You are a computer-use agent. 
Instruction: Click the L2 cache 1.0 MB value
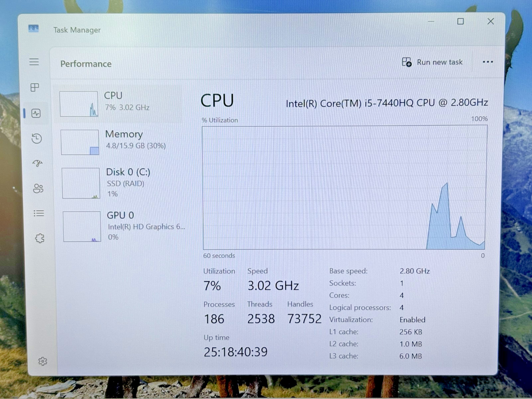click(x=411, y=344)
